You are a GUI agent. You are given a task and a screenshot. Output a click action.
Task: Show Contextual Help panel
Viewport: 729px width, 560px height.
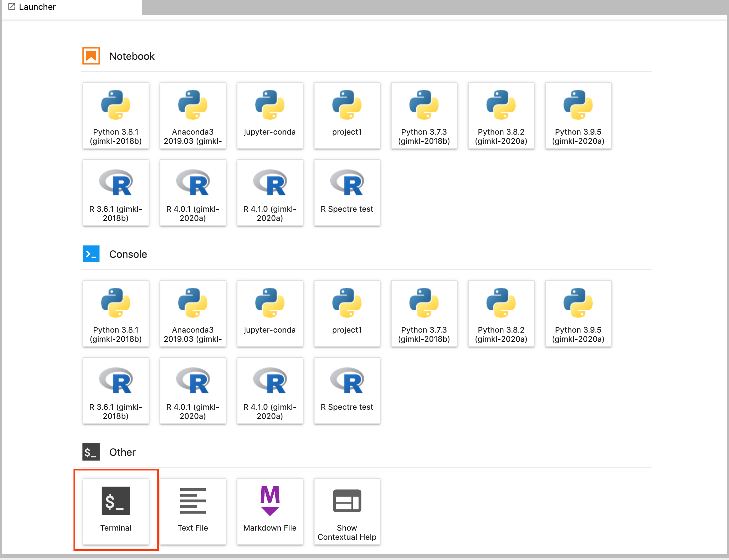[347, 511]
